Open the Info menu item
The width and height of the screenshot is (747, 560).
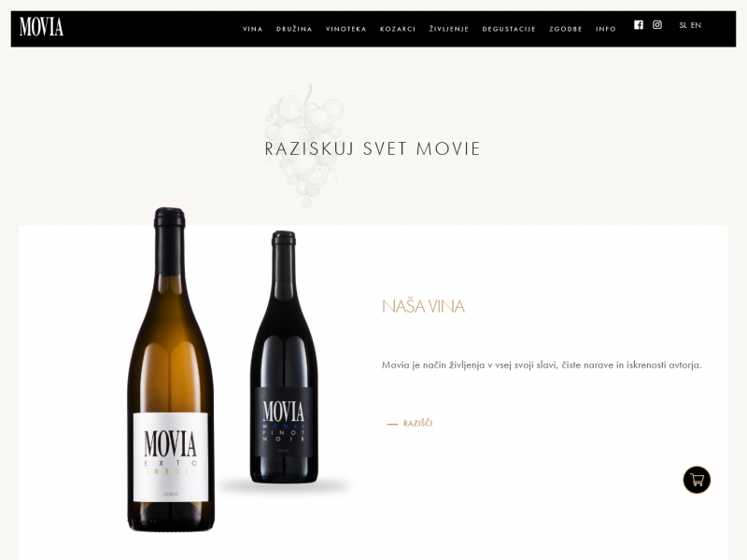605,29
